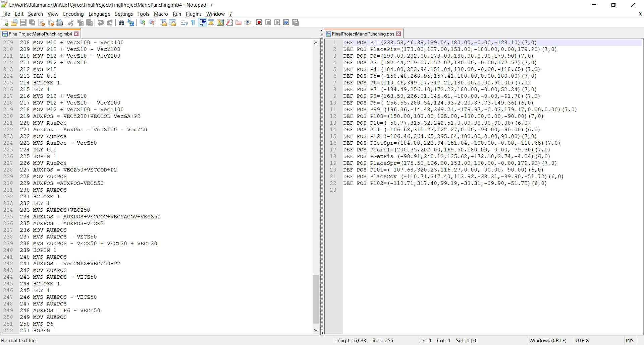The height and width of the screenshot is (345, 644).
Task: Click the 'Normal text file' status label
Action: [18, 341]
